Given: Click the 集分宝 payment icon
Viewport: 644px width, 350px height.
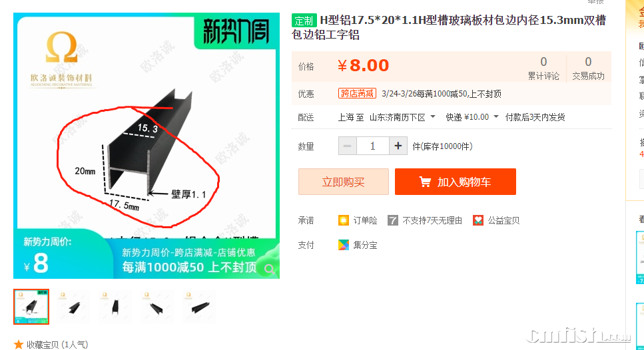Looking at the screenshot, I should (x=344, y=245).
